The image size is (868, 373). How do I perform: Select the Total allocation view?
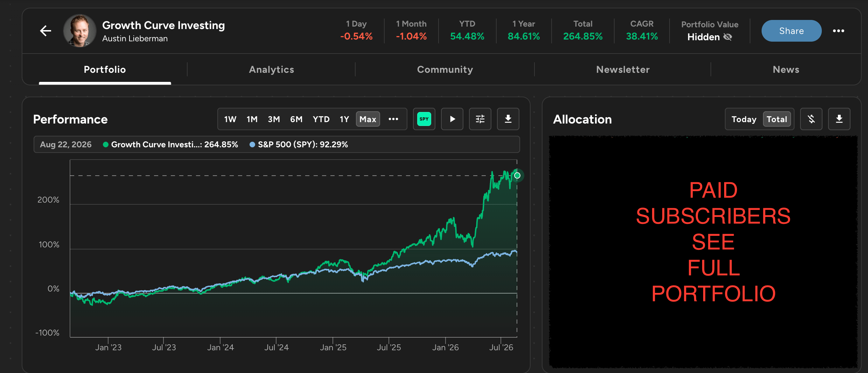(x=777, y=119)
